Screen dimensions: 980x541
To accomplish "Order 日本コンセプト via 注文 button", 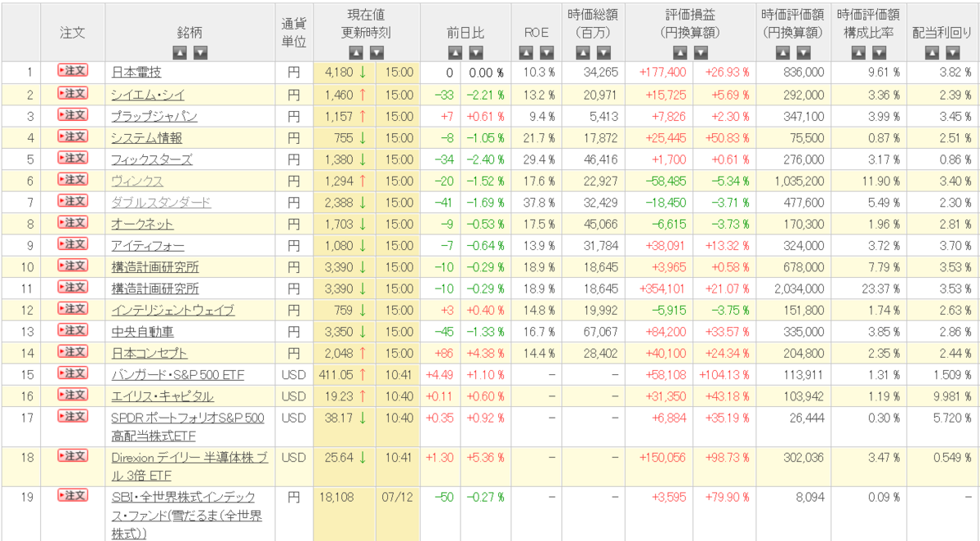I will pos(73,351).
